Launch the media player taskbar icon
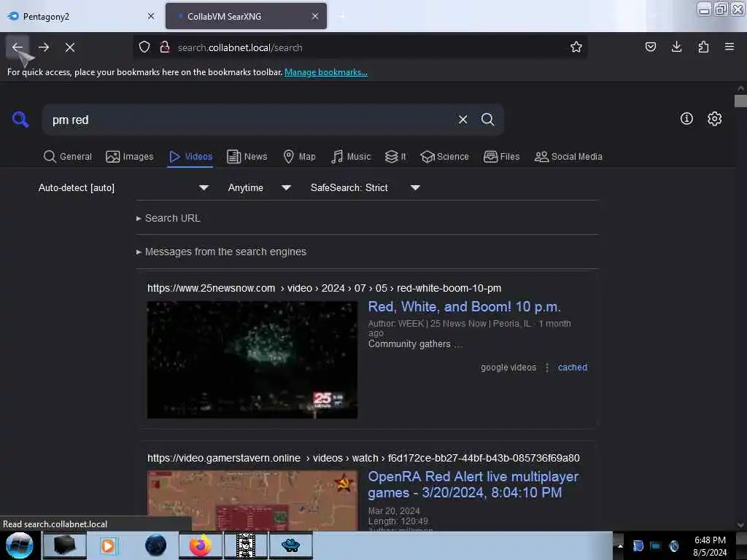The width and height of the screenshot is (747, 560). (108, 545)
